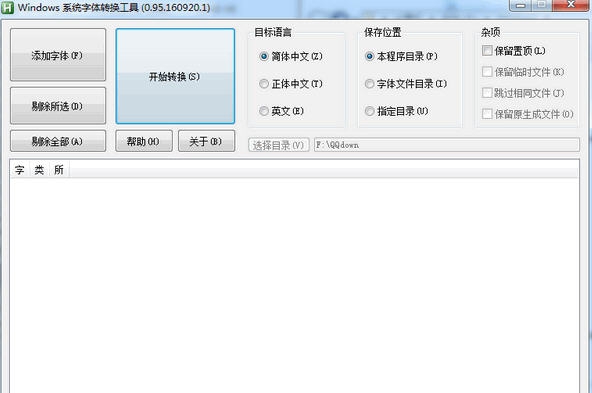Maximize the font conversion tool window
Screen dimensions: 592x393
pos(542,5)
